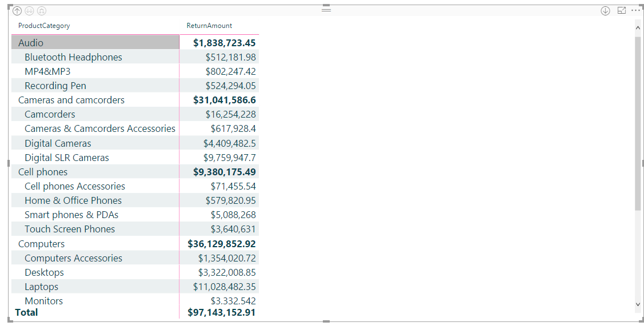The height and width of the screenshot is (330, 644).
Task: Click the value $802,247.42
Action: (230, 71)
